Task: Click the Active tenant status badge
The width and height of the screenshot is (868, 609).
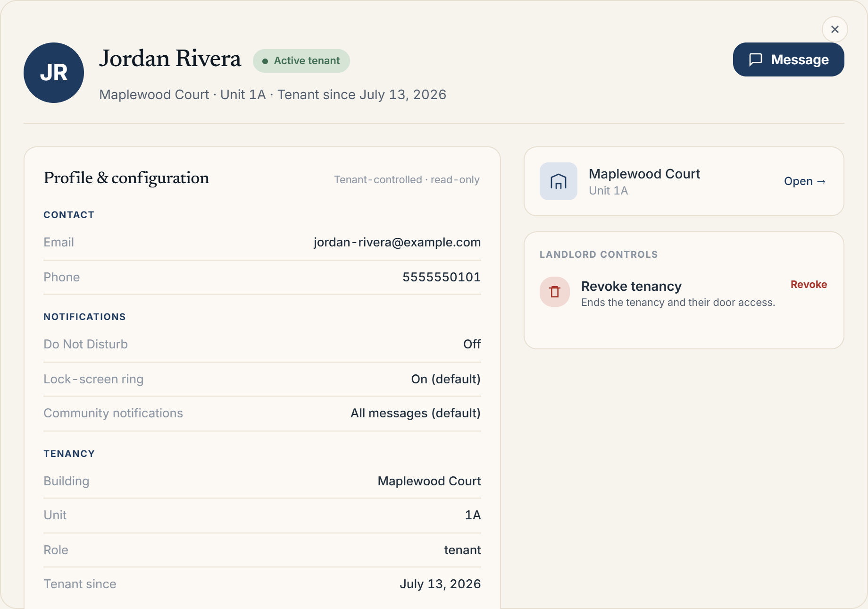Action: point(301,61)
